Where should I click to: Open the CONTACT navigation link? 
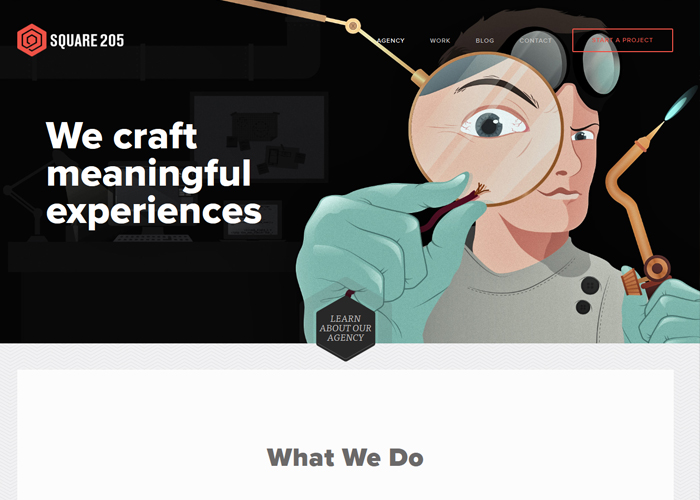pos(535,41)
